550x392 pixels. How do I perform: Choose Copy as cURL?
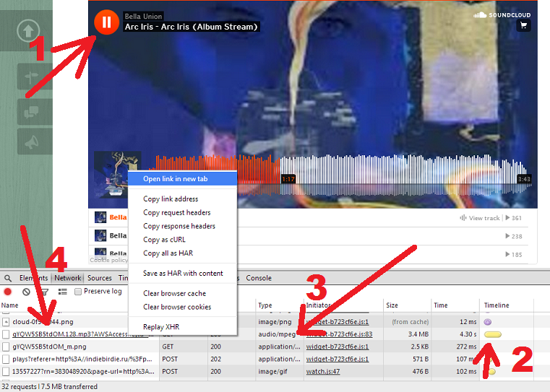point(164,240)
